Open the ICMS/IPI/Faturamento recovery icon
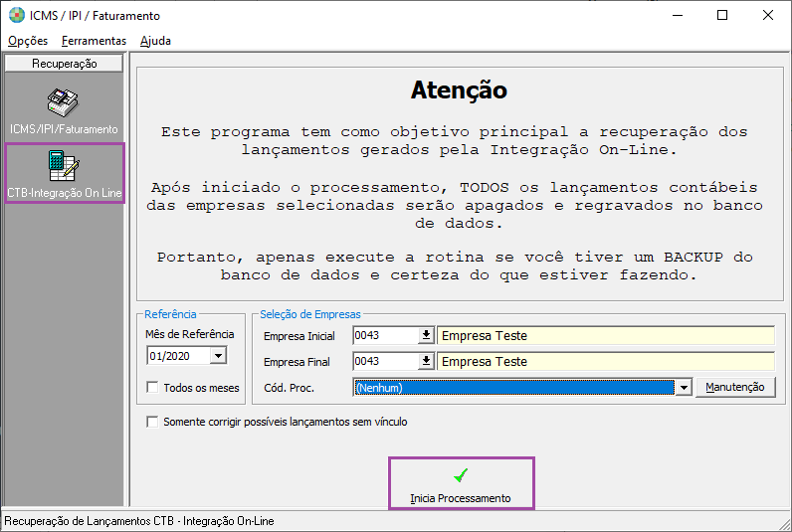 click(63, 112)
